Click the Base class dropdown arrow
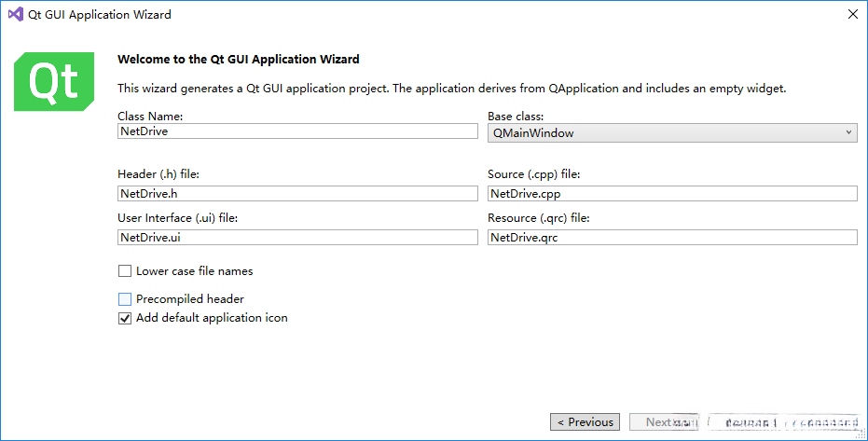Screen dimensions: 868x441 [848, 133]
